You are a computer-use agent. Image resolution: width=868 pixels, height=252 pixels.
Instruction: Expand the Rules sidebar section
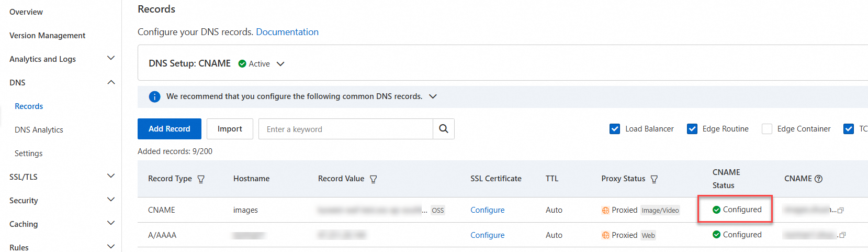click(111, 246)
